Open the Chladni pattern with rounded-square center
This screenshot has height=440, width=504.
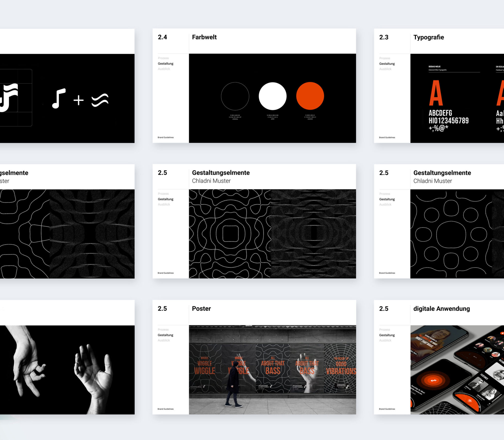(230, 234)
